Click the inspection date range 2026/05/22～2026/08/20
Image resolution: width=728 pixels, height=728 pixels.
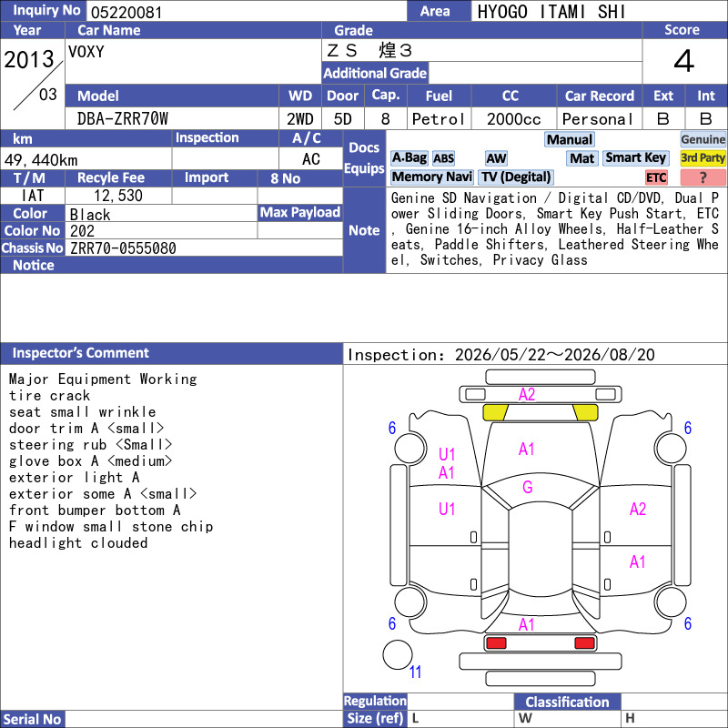(x=555, y=355)
